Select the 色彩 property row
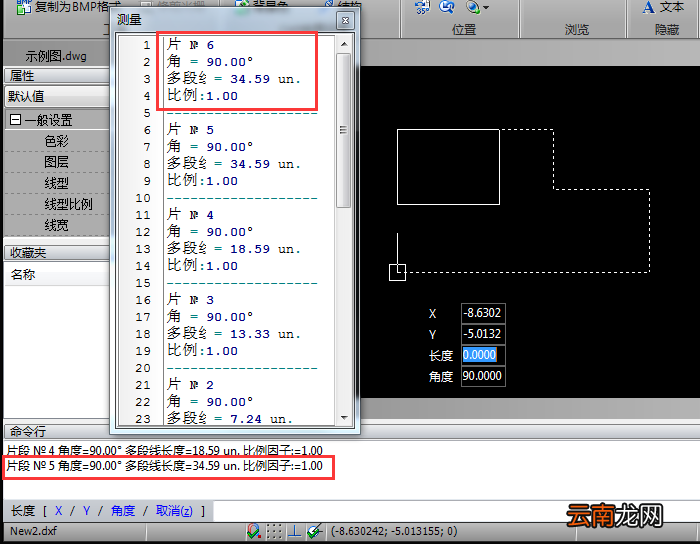The width and height of the screenshot is (700, 544). click(57, 141)
